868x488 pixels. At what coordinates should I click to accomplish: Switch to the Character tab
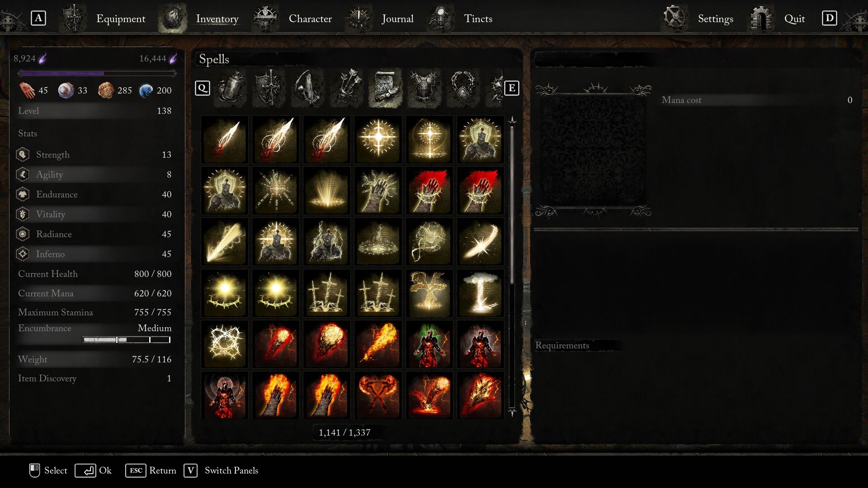[x=310, y=19]
